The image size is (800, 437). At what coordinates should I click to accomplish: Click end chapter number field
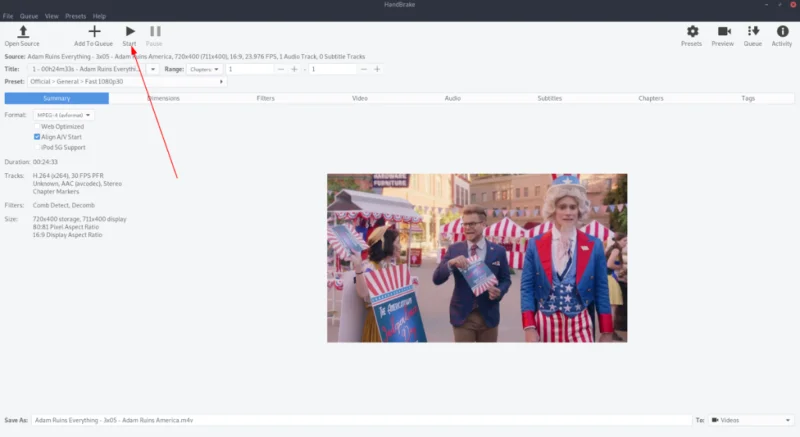point(333,69)
